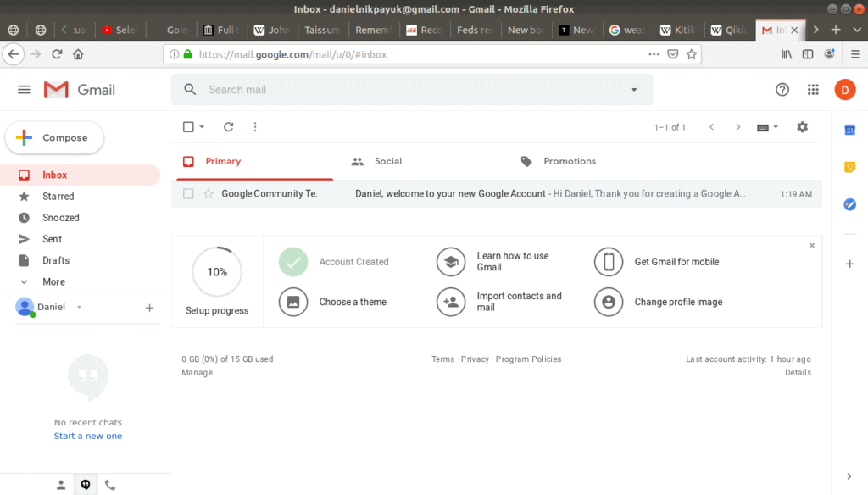Open Gmail settings gear
The width and height of the screenshot is (868, 495).
tap(802, 127)
